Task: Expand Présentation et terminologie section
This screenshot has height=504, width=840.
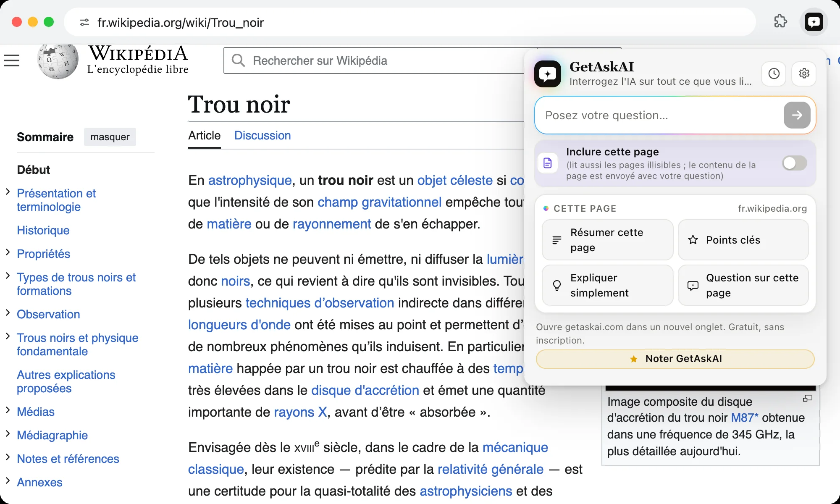Action: (8, 192)
